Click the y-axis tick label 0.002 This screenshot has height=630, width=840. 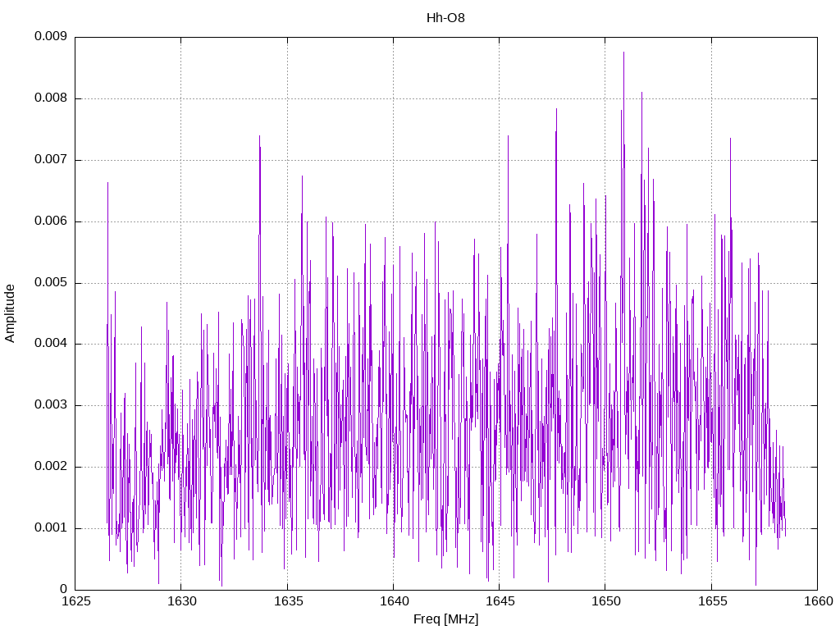pos(51,467)
